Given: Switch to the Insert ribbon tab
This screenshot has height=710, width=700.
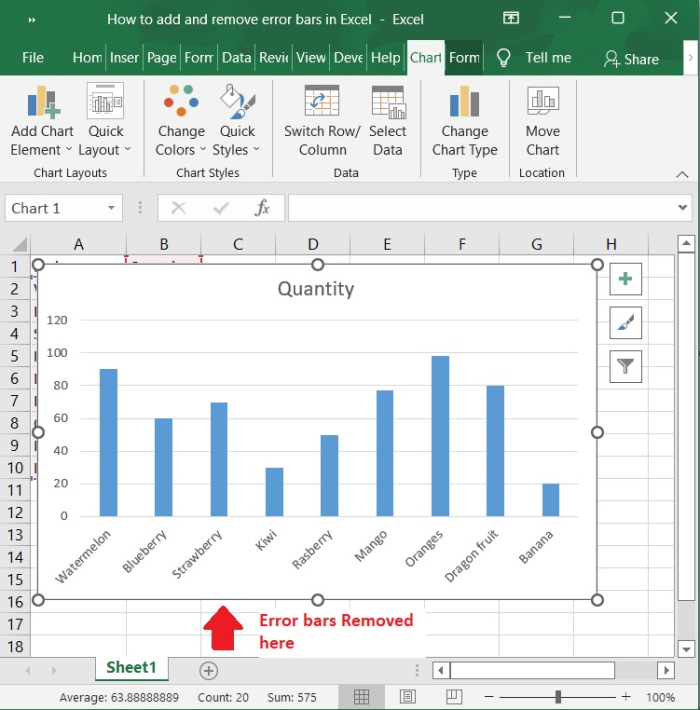Looking at the screenshot, I should click(x=124, y=58).
